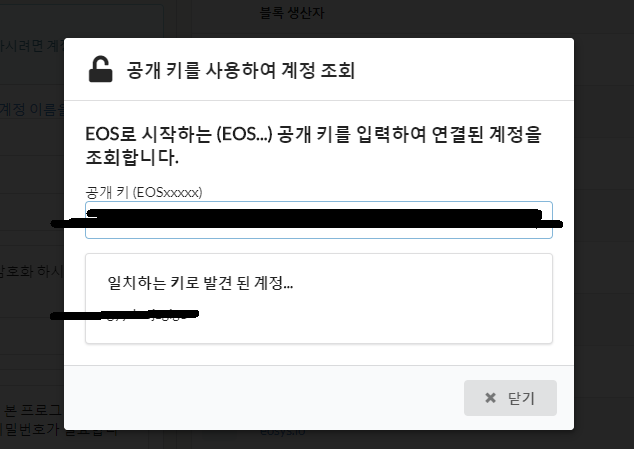
Task: Click the 계정 이름을 link on the left background
Action: click(32, 109)
